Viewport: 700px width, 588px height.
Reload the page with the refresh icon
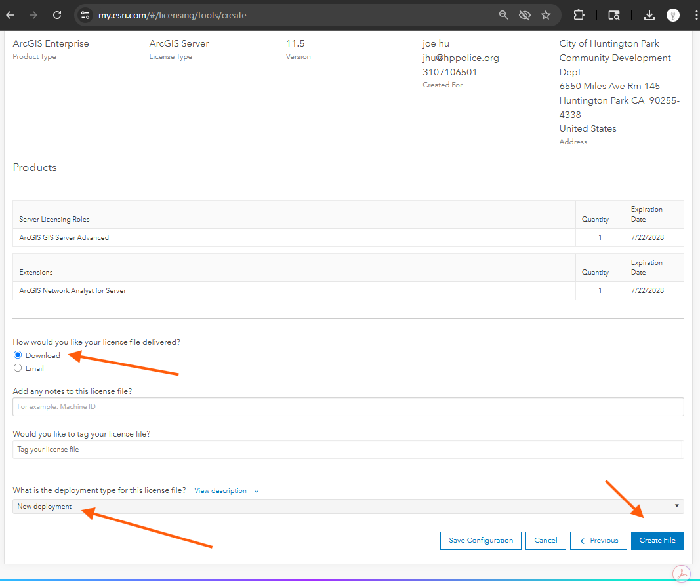pos(57,15)
